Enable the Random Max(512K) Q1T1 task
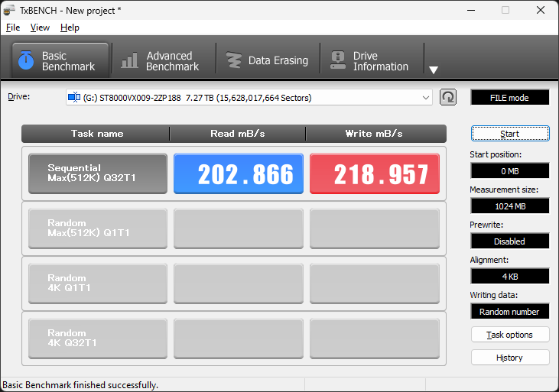 pyautogui.click(x=97, y=228)
